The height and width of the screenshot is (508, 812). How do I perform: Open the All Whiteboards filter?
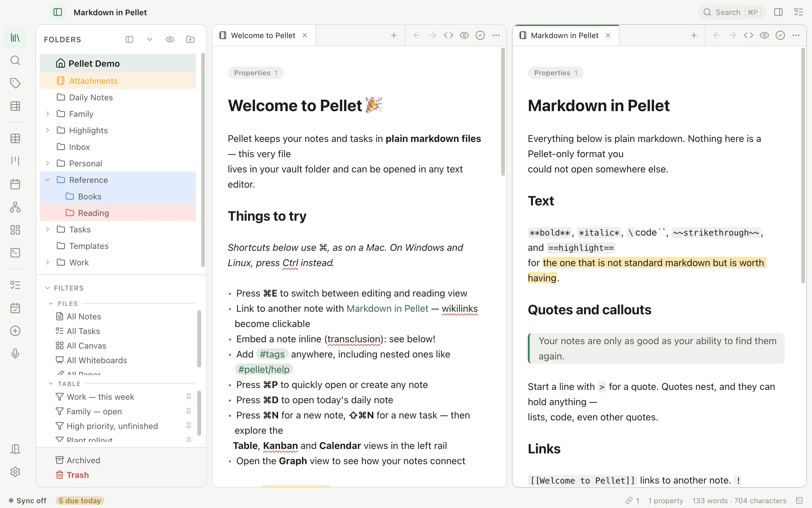pyautogui.click(x=91, y=360)
